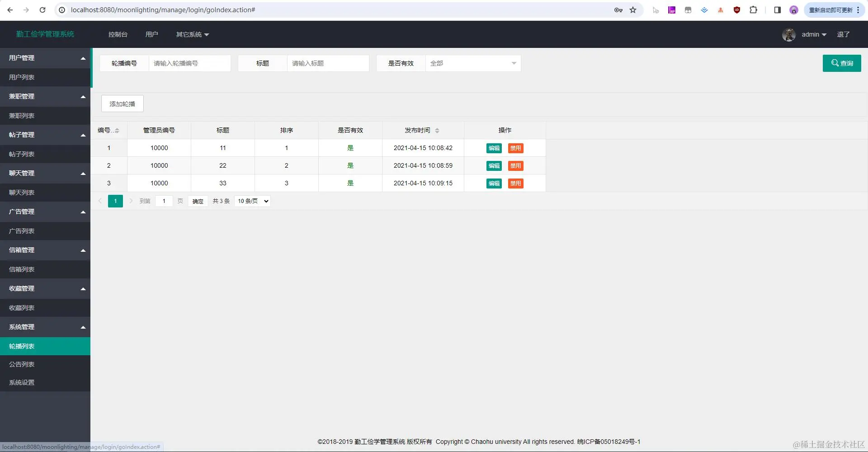Reload the page with refresh icon
Viewport: 868px width, 452px height.
(x=42, y=10)
